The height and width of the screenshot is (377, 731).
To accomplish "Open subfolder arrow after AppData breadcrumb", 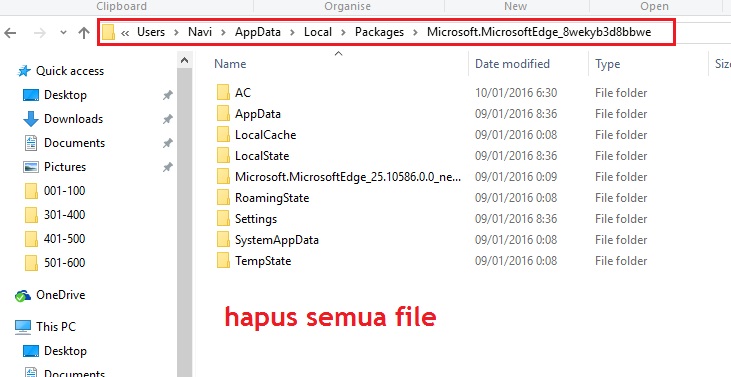I will coord(292,33).
